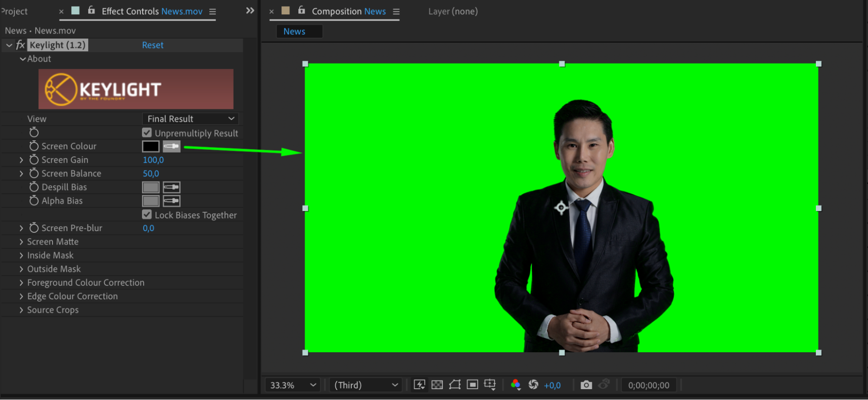Screen dimensions: 868x400
Task: Click the Reset Exposure aperture icon
Action: [x=533, y=385]
